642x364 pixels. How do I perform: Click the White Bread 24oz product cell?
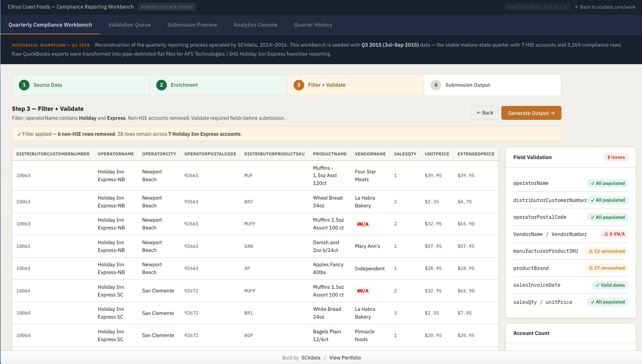(330, 313)
